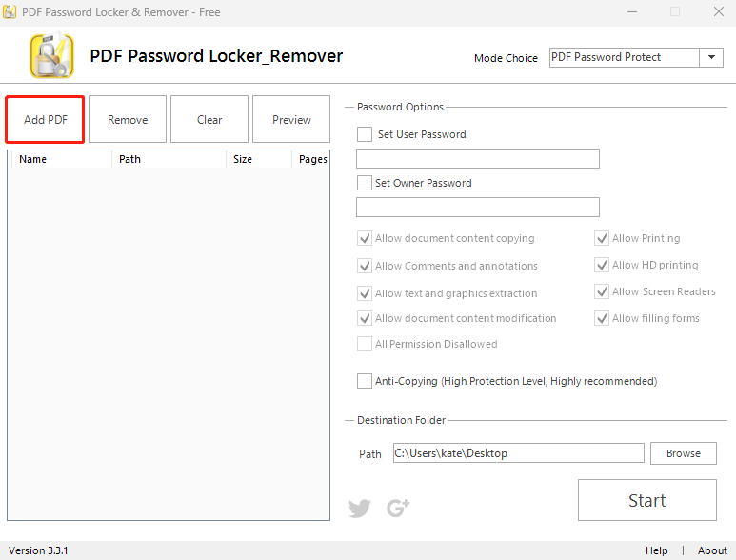Click the PDF padlock app logo
736x560 pixels.
point(51,56)
